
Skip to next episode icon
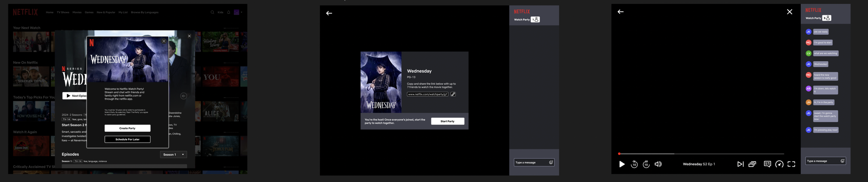click(740, 164)
